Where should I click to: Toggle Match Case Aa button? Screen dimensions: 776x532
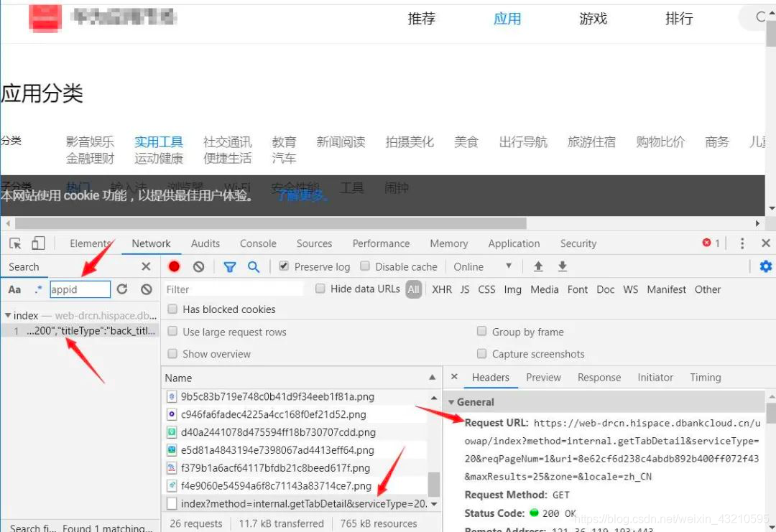tap(15, 290)
